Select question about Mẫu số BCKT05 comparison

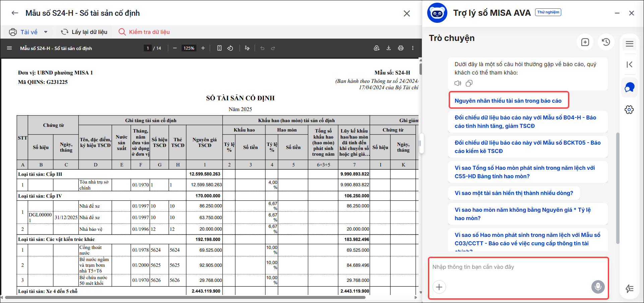pos(528,147)
